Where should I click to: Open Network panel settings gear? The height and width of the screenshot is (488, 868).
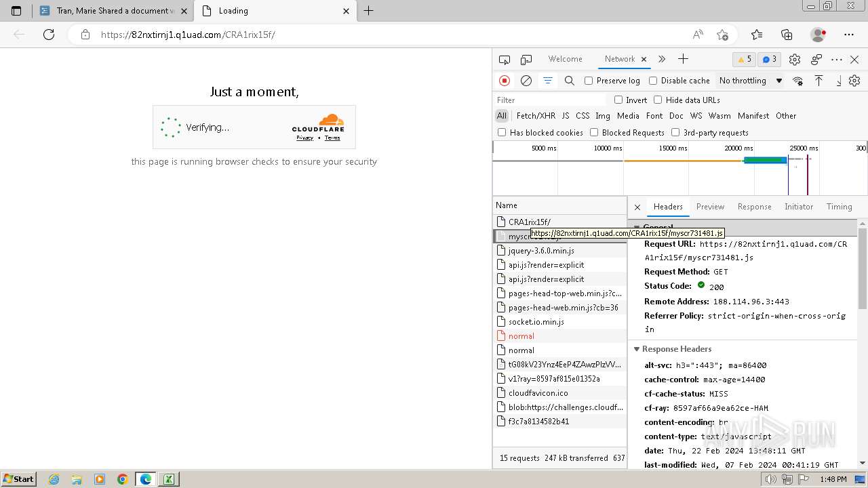pos(854,81)
